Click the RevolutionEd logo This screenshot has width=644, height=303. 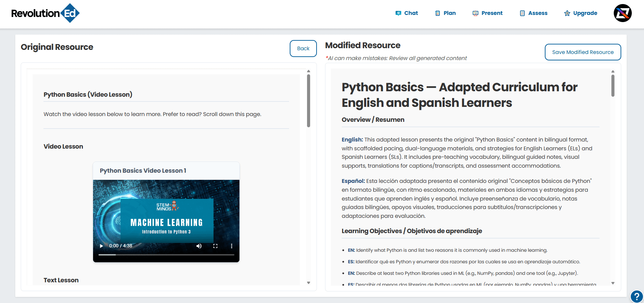(46, 13)
